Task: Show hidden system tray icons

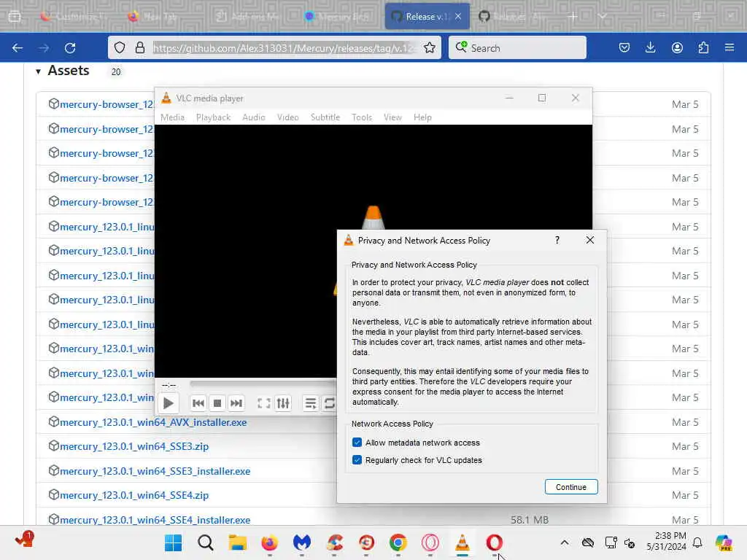Action: click(564, 542)
